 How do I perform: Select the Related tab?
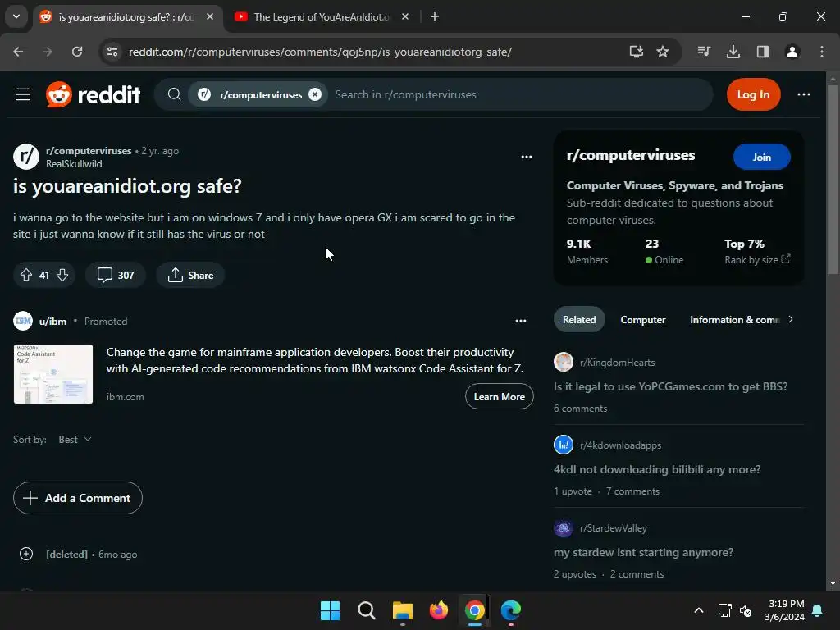tap(579, 320)
